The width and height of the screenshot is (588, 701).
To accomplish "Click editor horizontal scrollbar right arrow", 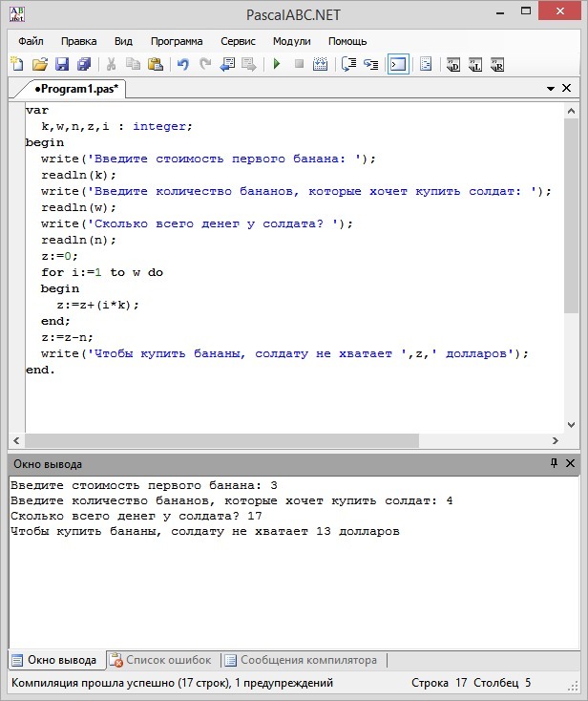I will click(556, 441).
